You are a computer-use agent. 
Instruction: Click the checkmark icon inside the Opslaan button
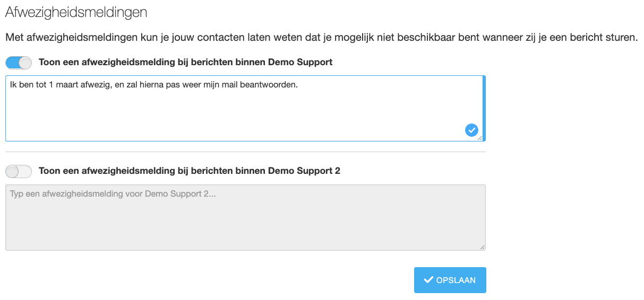pos(428,280)
